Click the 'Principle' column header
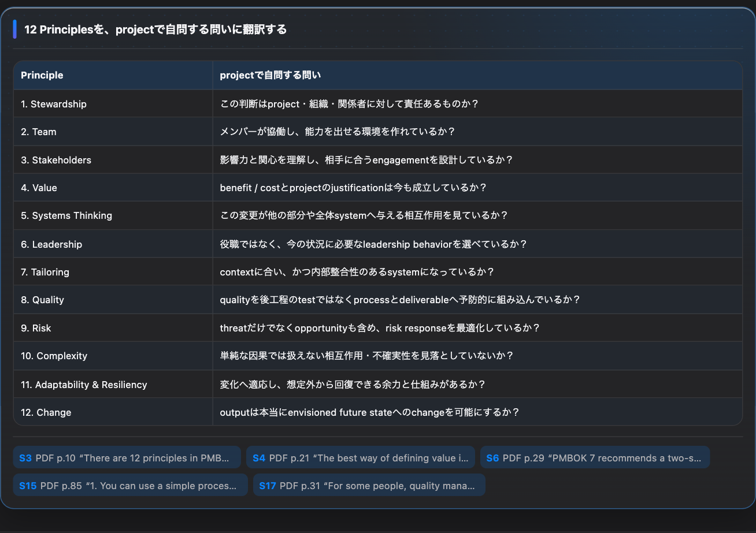The width and height of the screenshot is (756, 533). pyautogui.click(x=113, y=75)
